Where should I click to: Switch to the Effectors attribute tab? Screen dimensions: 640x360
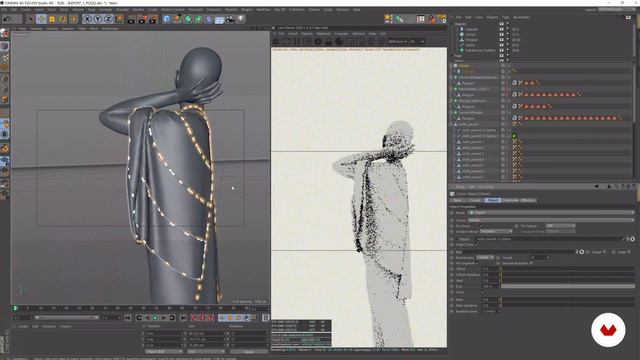(528, 200)
